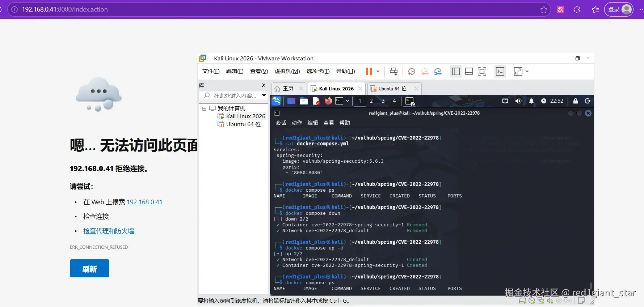The height and width of the screenshot is (307, 644).
Task: Toggle the thumbnail bar view icon
Action: tap(469, 72)
